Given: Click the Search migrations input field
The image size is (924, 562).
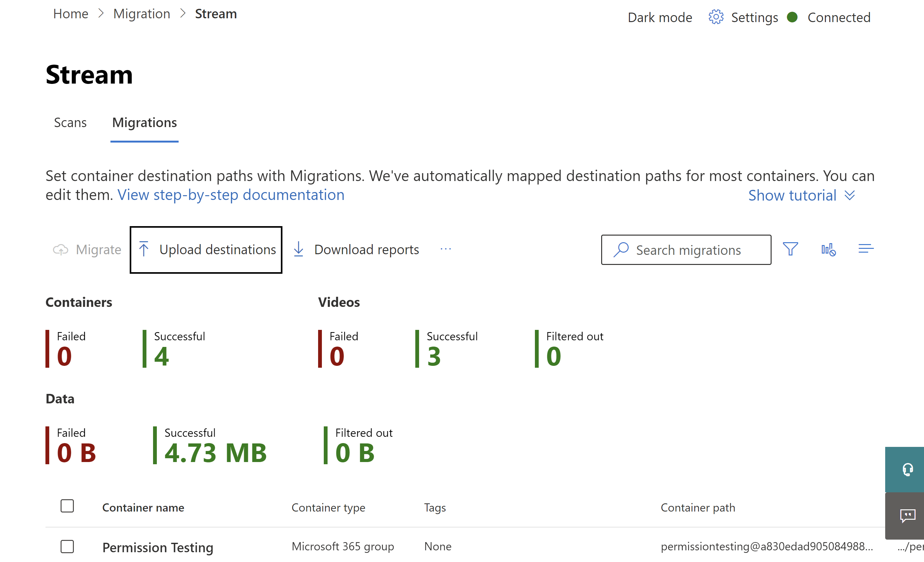Looking at the screenshot, I should (x=686, y=249).
